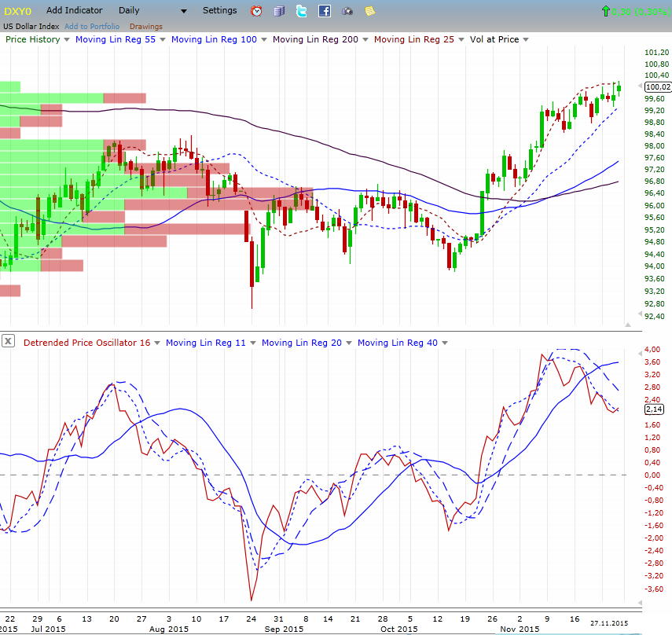This screenshot has width=672, height=635.
Task: Expand the Moving Lin Reg 55 options
Action: [163, 39]
